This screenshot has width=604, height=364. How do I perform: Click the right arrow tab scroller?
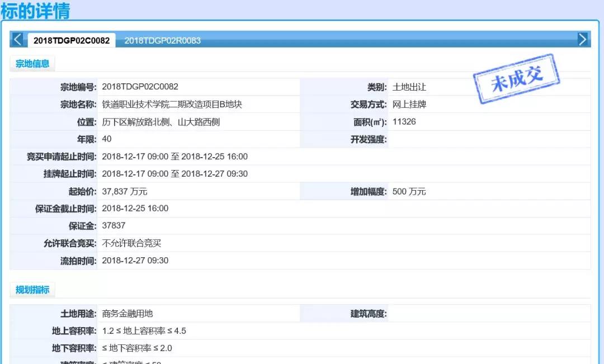[583, 40]
